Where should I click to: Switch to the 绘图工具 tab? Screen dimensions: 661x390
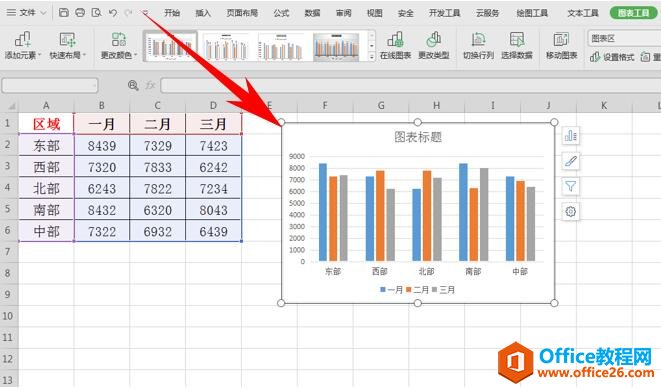[532, 13]
